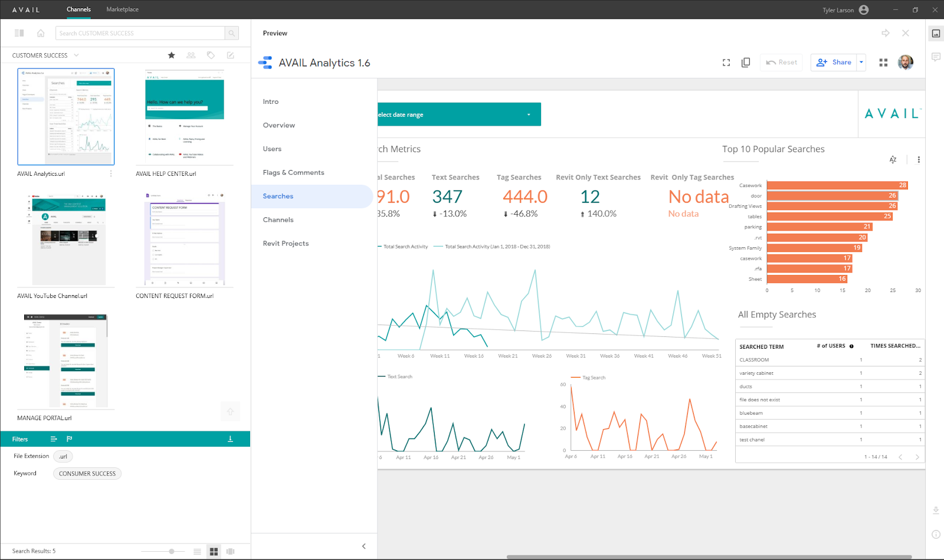Click the search magnifier button
Image resolution: width=944 pixels, height=560 pixels.
tap(232, 33)
